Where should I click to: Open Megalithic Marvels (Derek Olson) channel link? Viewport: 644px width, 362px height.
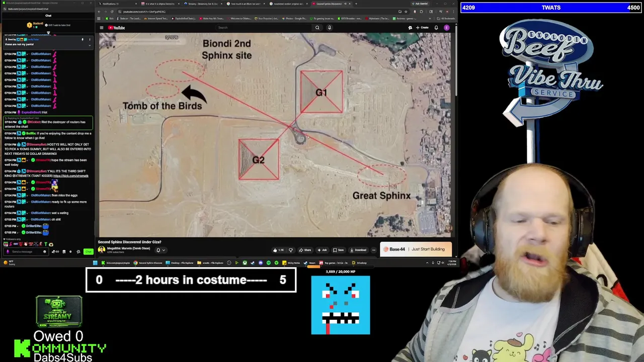pos(128,248)
